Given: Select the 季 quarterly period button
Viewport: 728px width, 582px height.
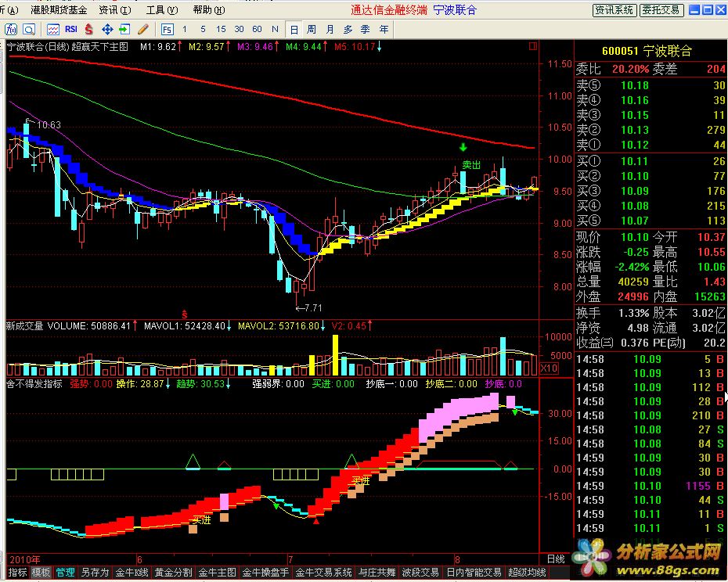Looking at the screenshot, I should pos(366,29).
